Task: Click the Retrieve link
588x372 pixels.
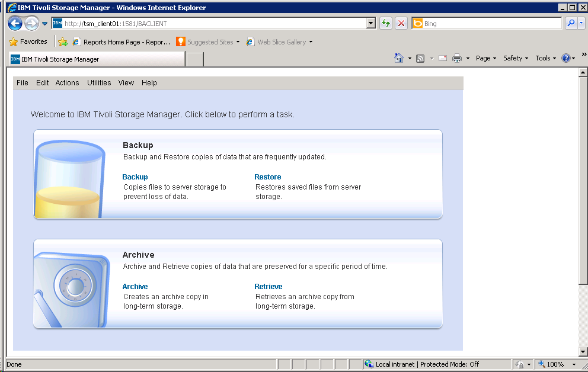Action: point(269,287)
